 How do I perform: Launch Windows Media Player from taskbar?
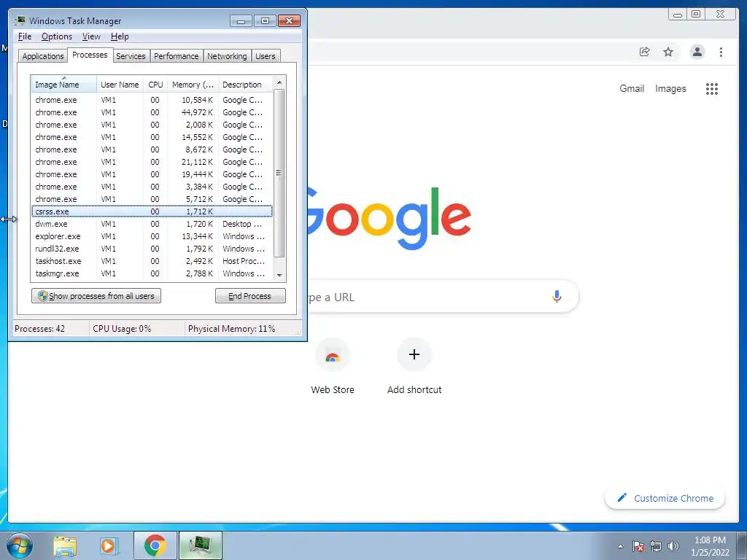[109, 545]
